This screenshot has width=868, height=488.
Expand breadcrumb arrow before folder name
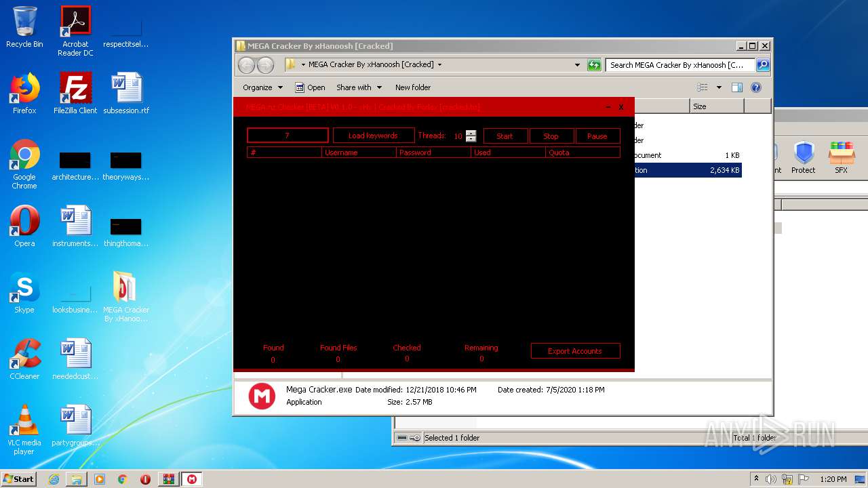click(303, 65)
